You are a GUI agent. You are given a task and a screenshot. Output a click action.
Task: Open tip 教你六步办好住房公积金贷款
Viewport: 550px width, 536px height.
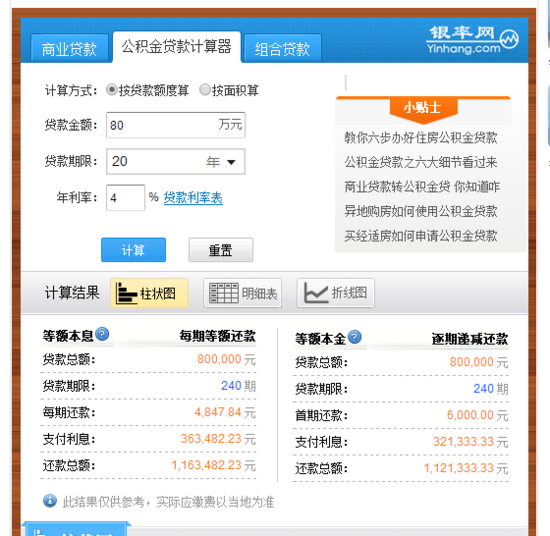click(x=421, y=138)
